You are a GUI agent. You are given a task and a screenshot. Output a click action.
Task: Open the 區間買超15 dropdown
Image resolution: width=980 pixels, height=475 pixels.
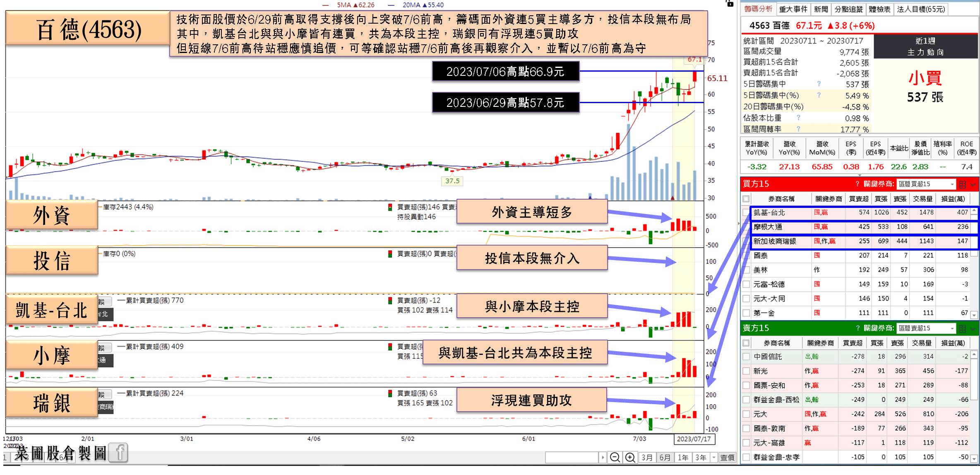(x=926, y=184)
